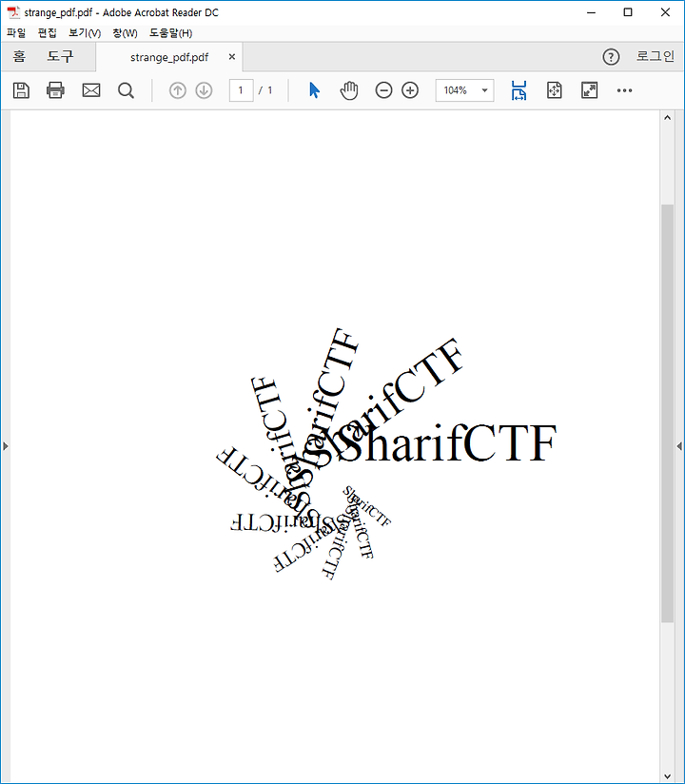The height and width of the screenshot is (784, 685).
Task: Show more tools ellipsis icon
Action: coord(624,90)
